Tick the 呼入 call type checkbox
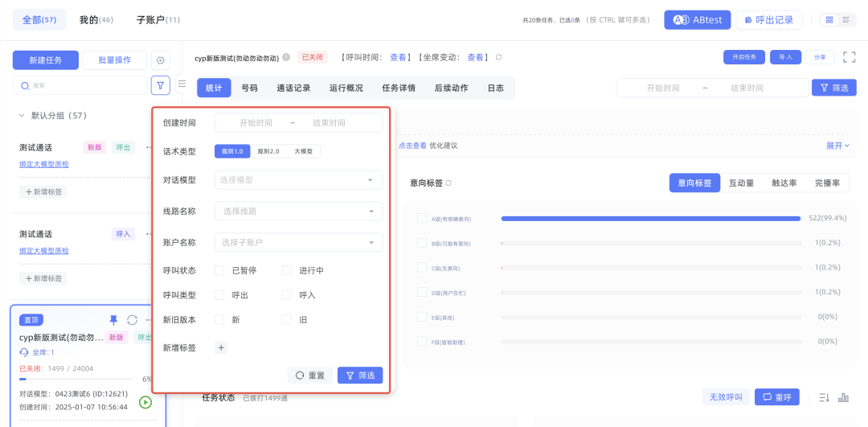868x427 pixels. (287, 295)
